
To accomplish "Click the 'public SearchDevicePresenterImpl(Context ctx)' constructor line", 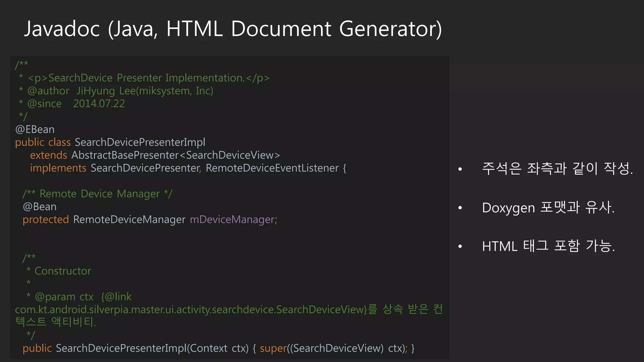I will tap(219, 348).
